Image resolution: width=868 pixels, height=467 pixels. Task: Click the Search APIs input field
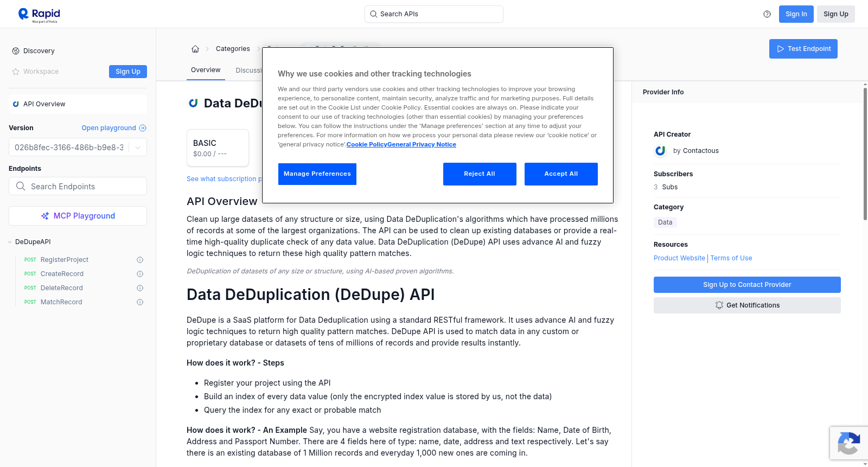pos(434,14)
